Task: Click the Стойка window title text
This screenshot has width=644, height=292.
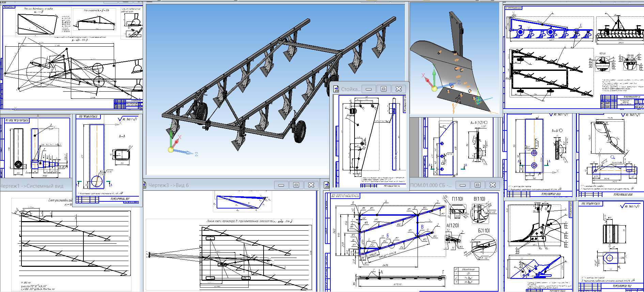Action: coord(351,89)
